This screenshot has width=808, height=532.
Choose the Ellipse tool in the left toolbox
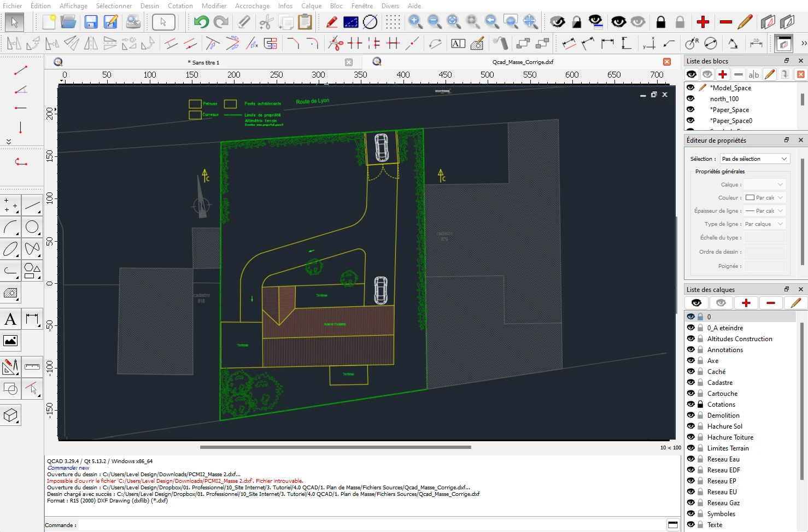point(11,249)
